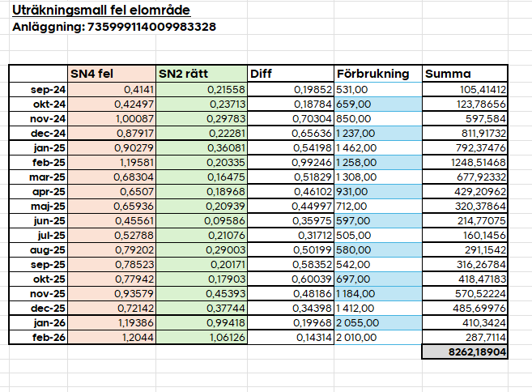
Task: Select the SN4 fel value 1,2044
Action: point(112,337)
